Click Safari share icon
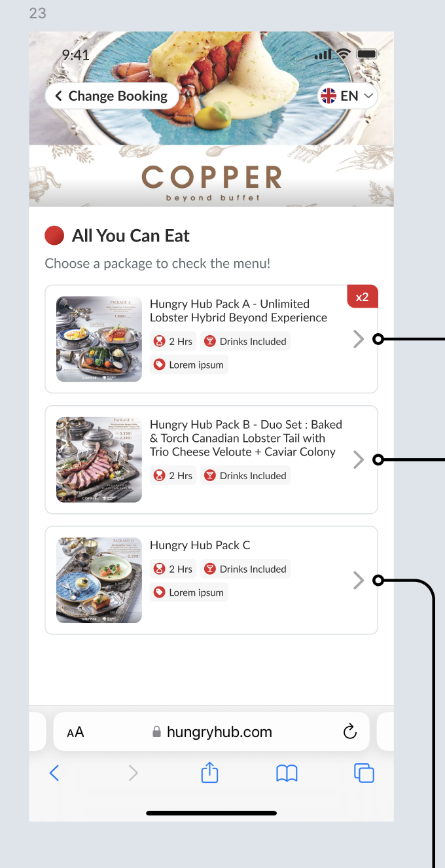The width and height of the screenshot is (445, 868). point(209,773)
